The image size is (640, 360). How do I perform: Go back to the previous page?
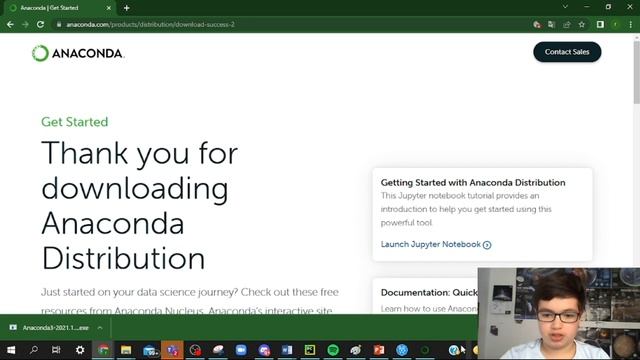pyautogui.click(x=10, y=24)
